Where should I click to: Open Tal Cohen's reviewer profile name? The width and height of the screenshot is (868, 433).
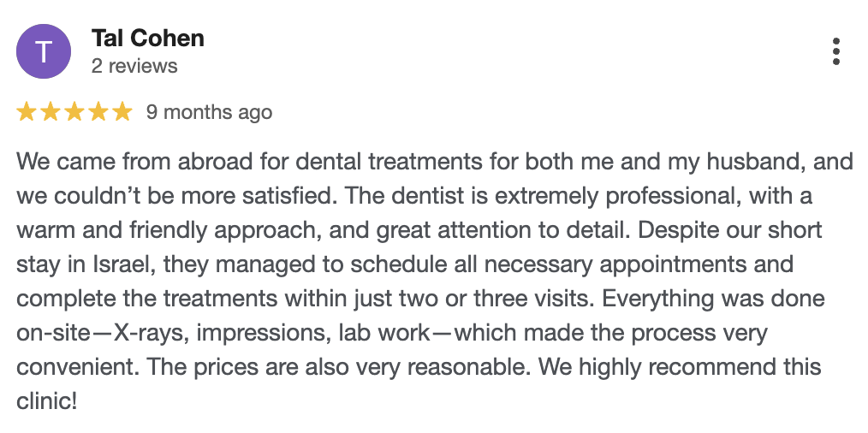coord(147,39)
